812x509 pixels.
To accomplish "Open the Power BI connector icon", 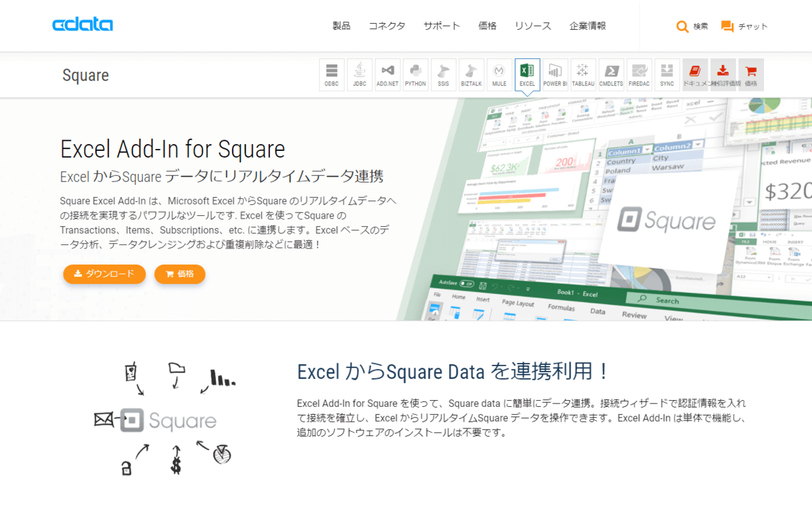I will pos(555,75).
